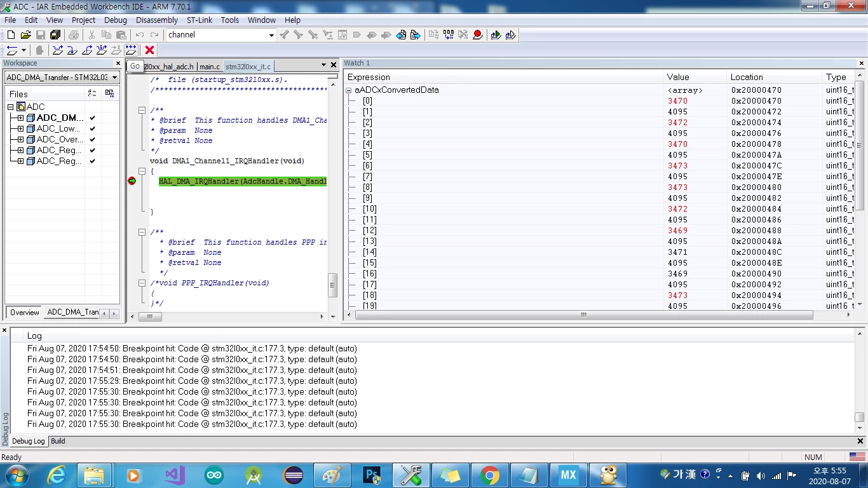Click the Download and Debug icon
The image size is (868, 488).
pos(496,35)
